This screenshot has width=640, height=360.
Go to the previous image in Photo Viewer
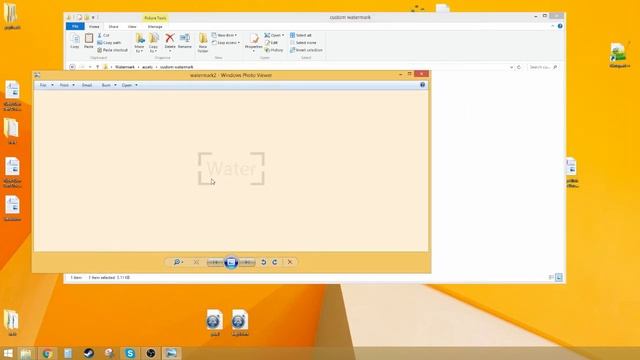215,262
